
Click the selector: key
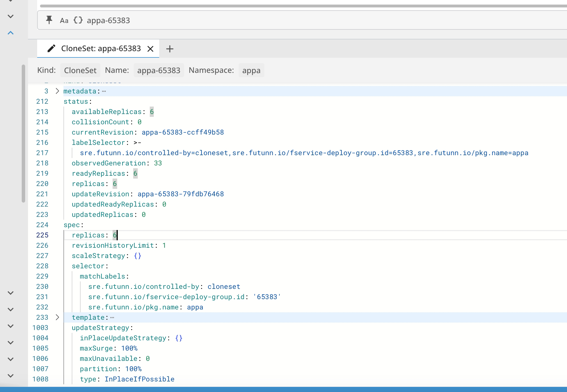tap(90, 266)
